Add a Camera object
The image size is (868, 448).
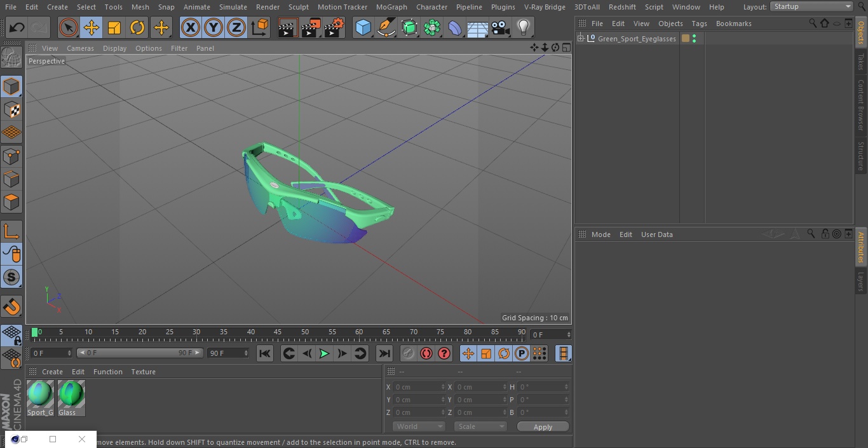pyautogui.click(x=501, y=28)
